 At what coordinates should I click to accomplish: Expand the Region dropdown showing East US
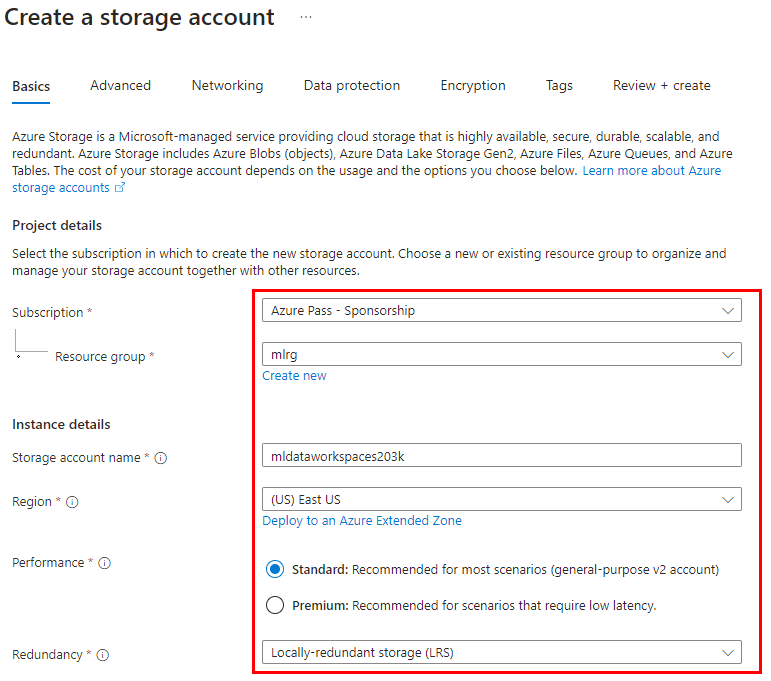(x=501, y=499)
